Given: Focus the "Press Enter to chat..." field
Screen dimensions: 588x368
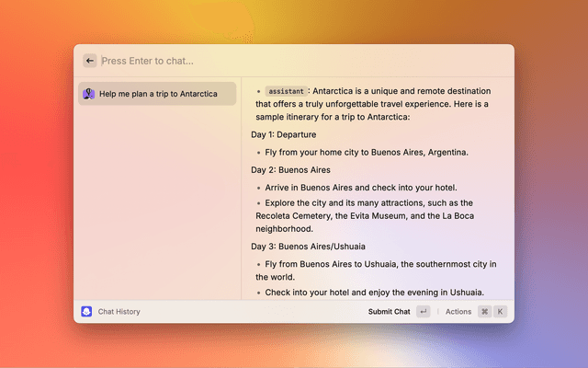Looking at the screenshot, I should click(276, 61).
